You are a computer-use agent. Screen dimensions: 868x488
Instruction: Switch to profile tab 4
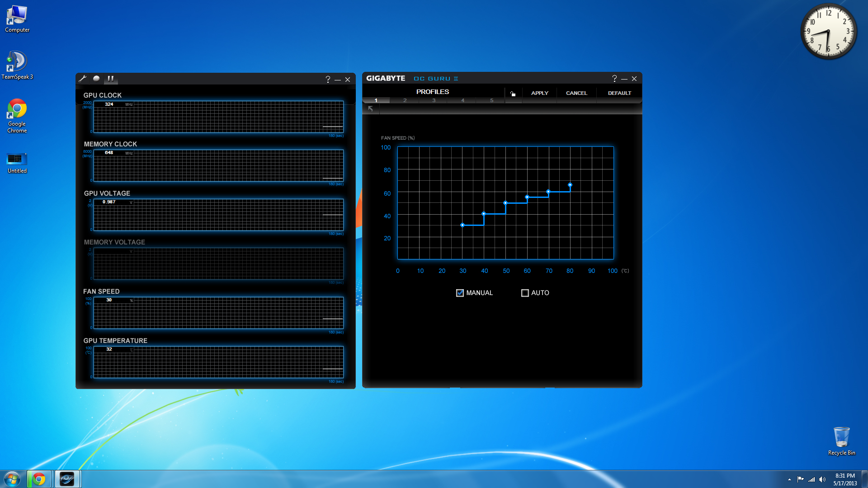[x=462, y=100]
